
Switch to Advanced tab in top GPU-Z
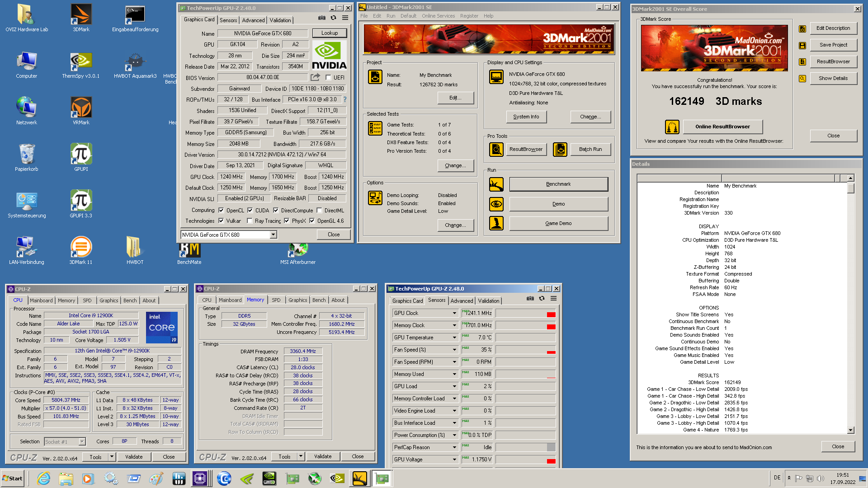point(253,20)
